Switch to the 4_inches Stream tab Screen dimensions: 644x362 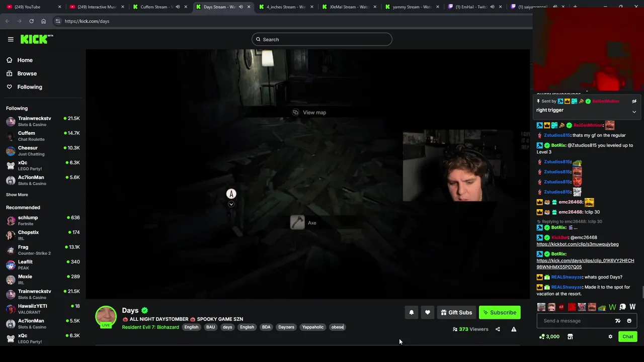click(x=285, y=7)
